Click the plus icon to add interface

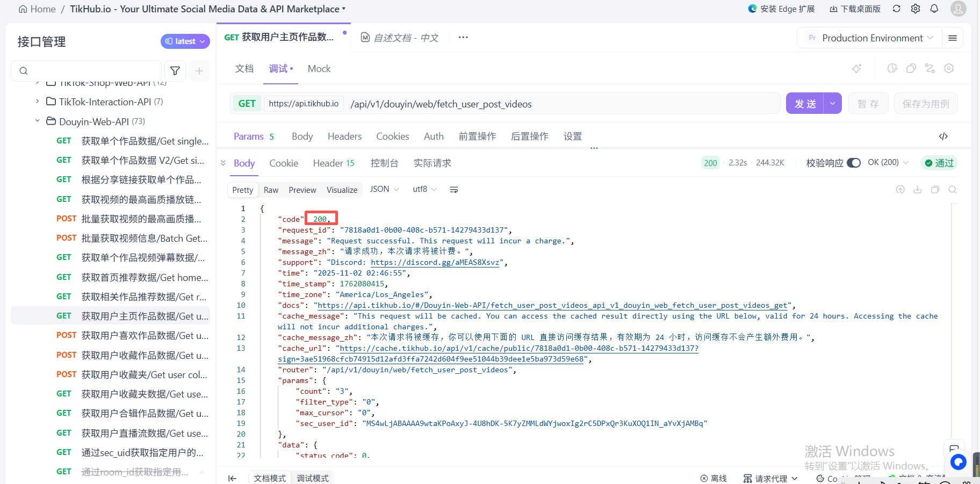click(199, 71)
